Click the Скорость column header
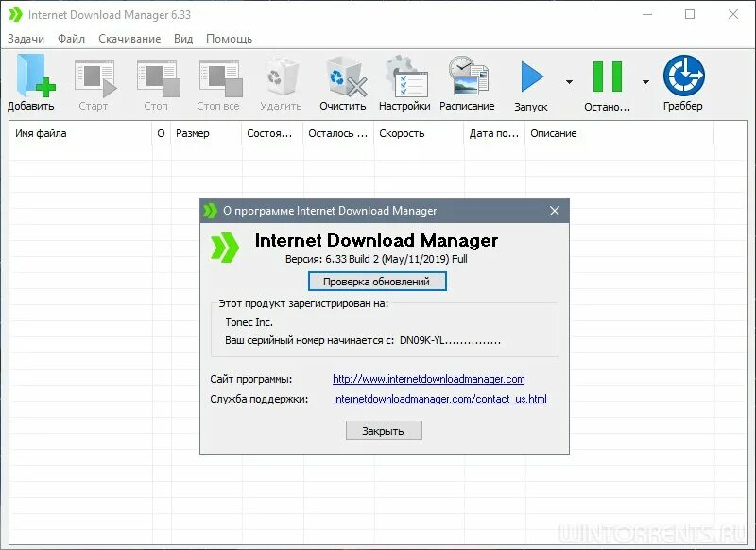This screenshot has width=756, height=550. pos(419,133)
